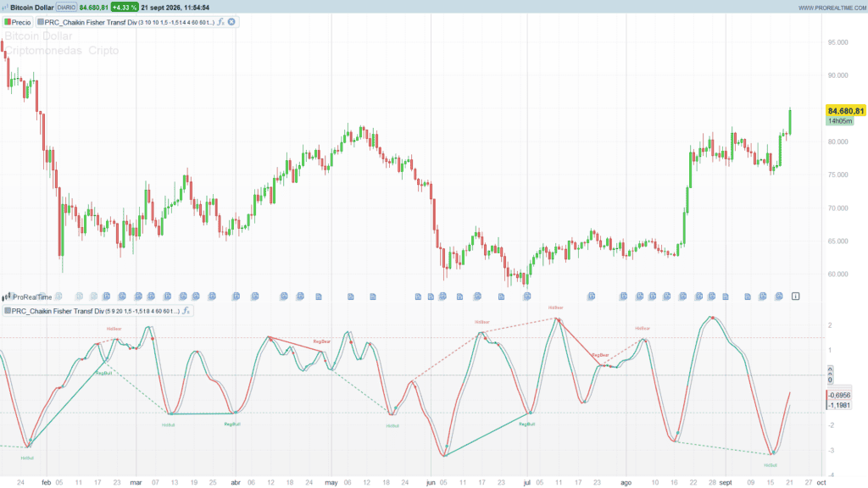Open the WWW.PROREALTIME.COM link
Screen dimensions: 868x488
(832, 8)
